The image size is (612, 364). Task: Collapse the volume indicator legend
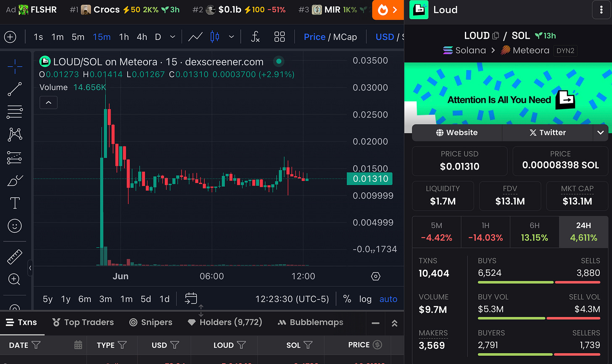point(48,102)
